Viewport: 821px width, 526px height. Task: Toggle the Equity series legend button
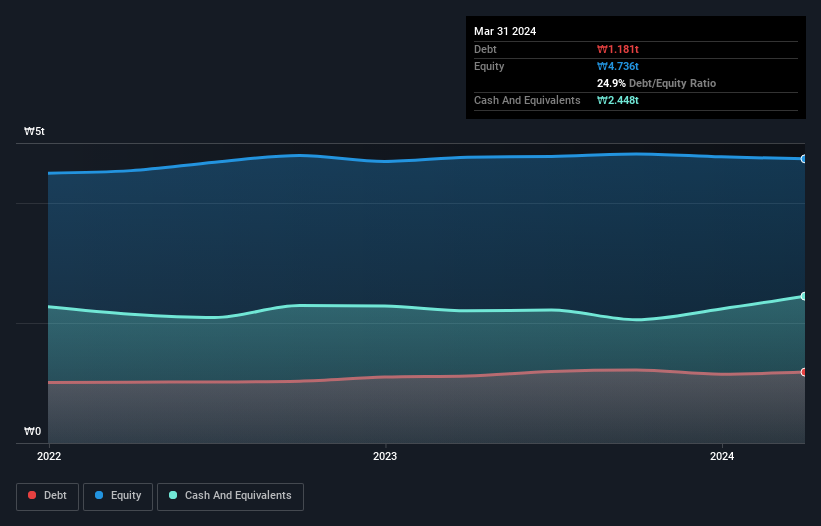click(118, 496)
